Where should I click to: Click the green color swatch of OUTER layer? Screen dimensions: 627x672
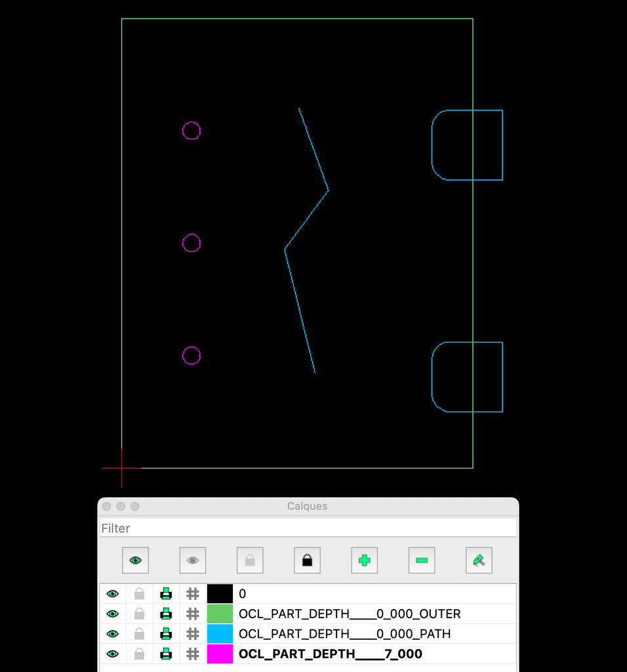pos(220,614)
